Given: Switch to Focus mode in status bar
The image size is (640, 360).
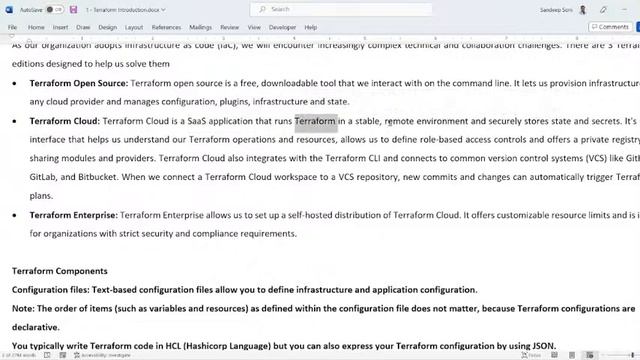Looking at the screenshot, I should 531,355.
